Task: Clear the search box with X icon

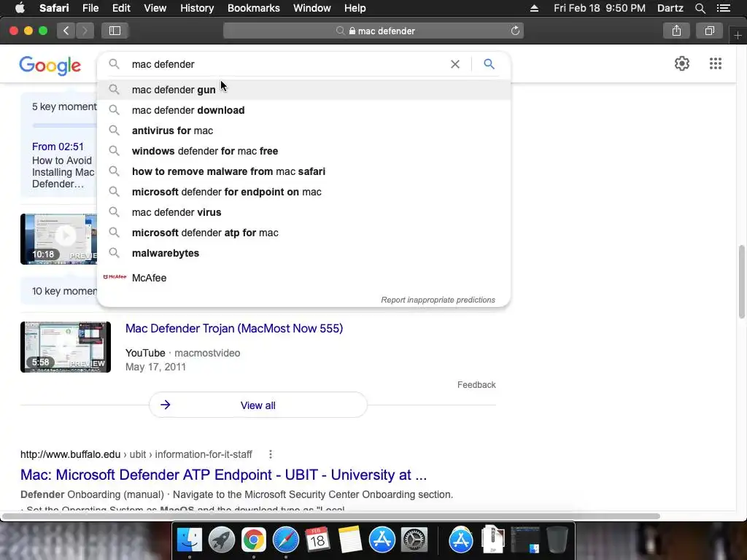Action: (455, 64)
